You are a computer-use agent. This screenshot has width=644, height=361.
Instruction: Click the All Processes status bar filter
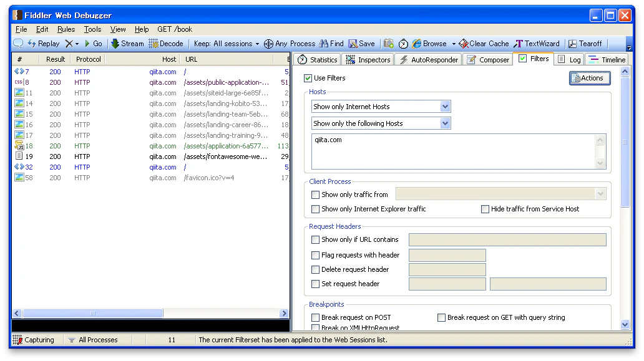[x=93, y=340]
